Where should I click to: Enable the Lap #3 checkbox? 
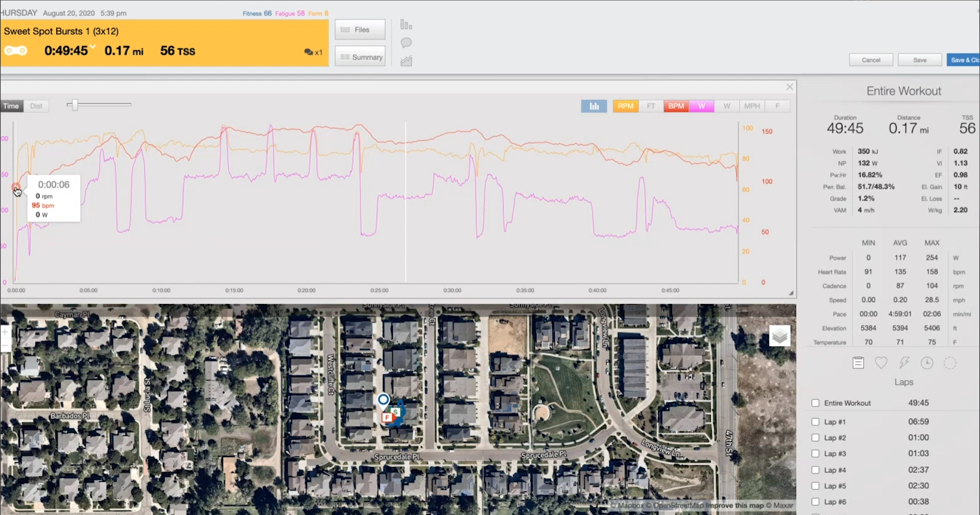tap(815, 454)
